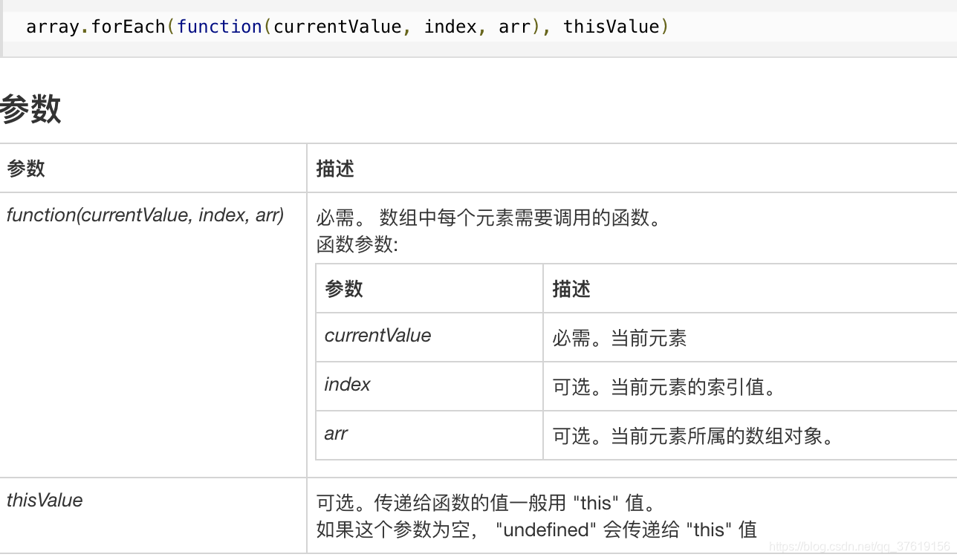957x560 pixels.
Task: Click '可选。传递给函数的值一般用 "this" 值。' text
Action: (x=487, y=503)
